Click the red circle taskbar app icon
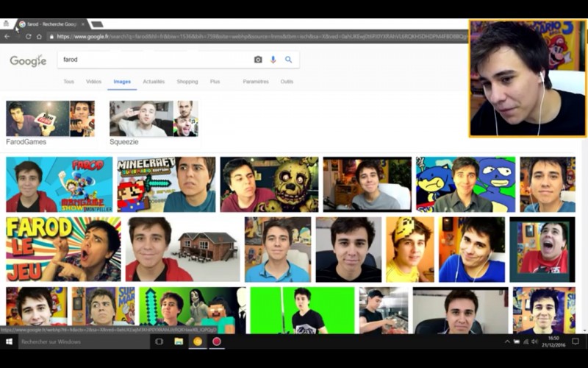 216,342
